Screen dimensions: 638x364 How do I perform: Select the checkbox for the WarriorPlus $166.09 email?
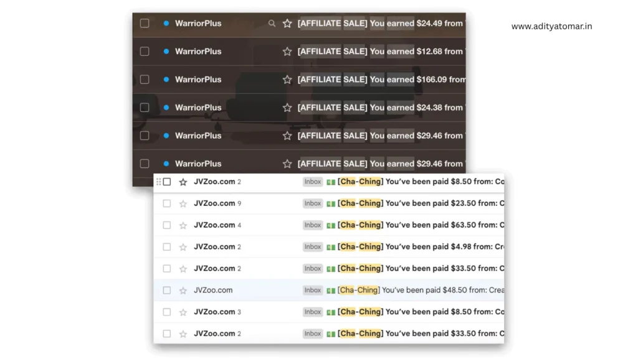(x=145, y=80)
